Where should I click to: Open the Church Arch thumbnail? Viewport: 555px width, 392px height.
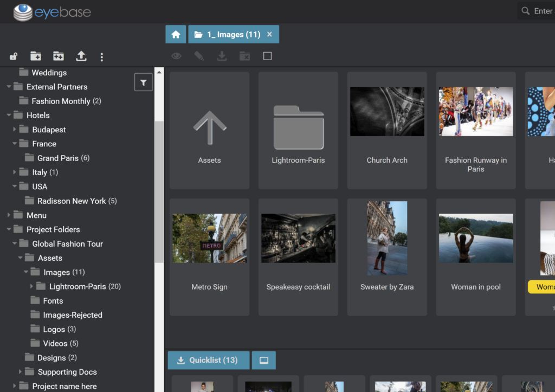click(387, 111)
